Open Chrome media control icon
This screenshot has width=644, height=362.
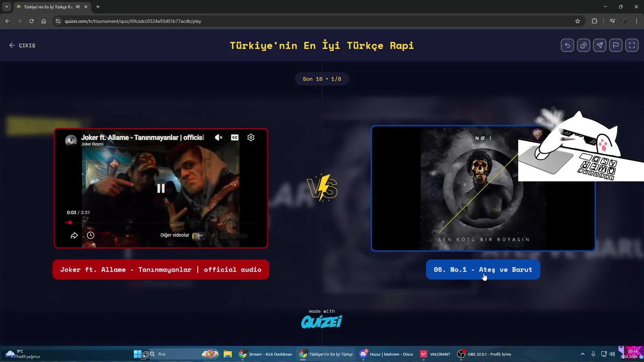click(x=612, y=21)
